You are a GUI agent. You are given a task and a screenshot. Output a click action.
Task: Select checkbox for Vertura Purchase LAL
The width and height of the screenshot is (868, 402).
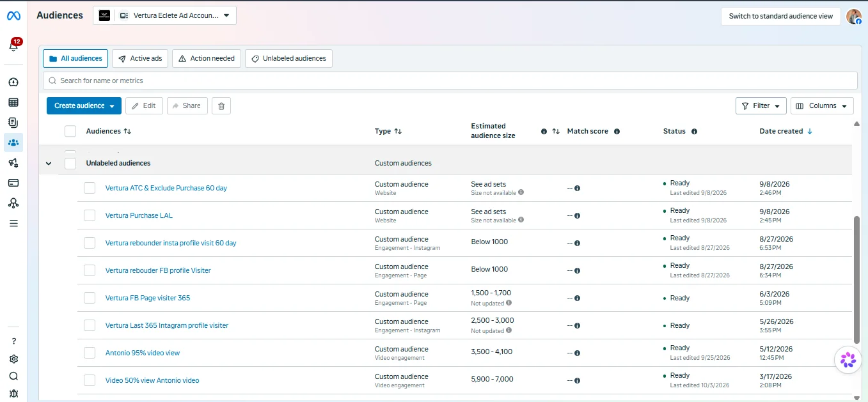tap(90, 215)
